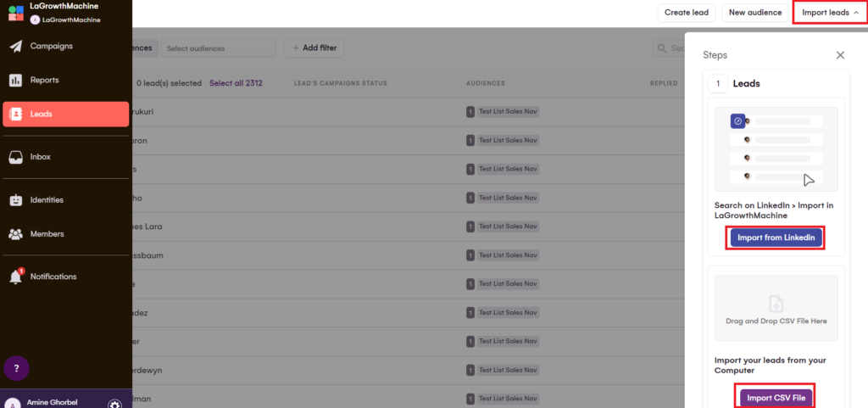Viewport: 868px width, 408px height.
Task: Click the search magnifier icon above leads table
Action: pos(661,48)
